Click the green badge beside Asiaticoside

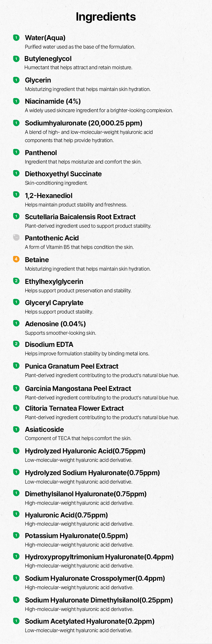[x=16, y=429]
